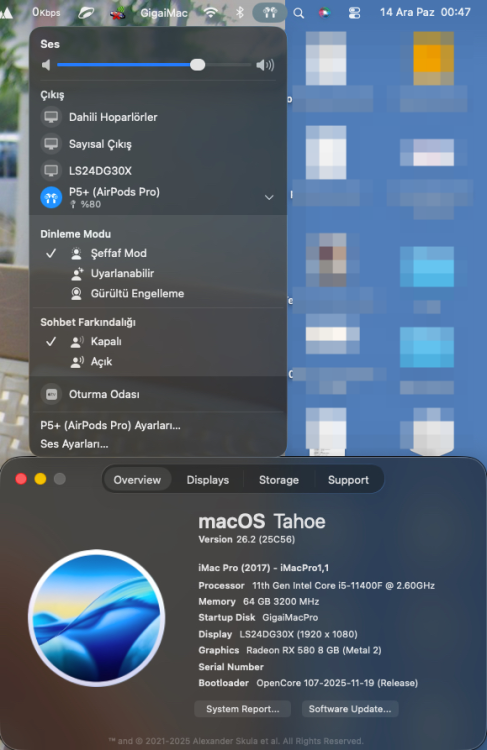Screen dimensions: 487x750
Task: Click the Software Update button
Action: (x=350, y=709)
